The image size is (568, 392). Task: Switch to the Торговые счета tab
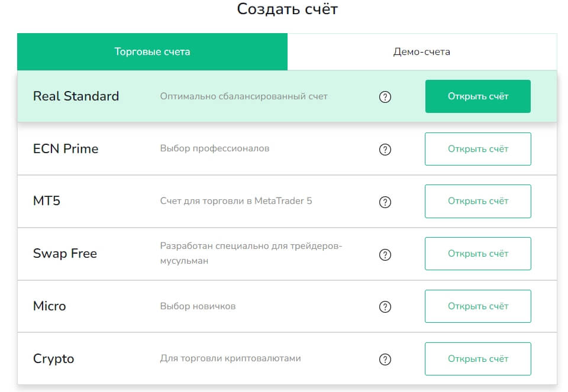tap(152, 52)
